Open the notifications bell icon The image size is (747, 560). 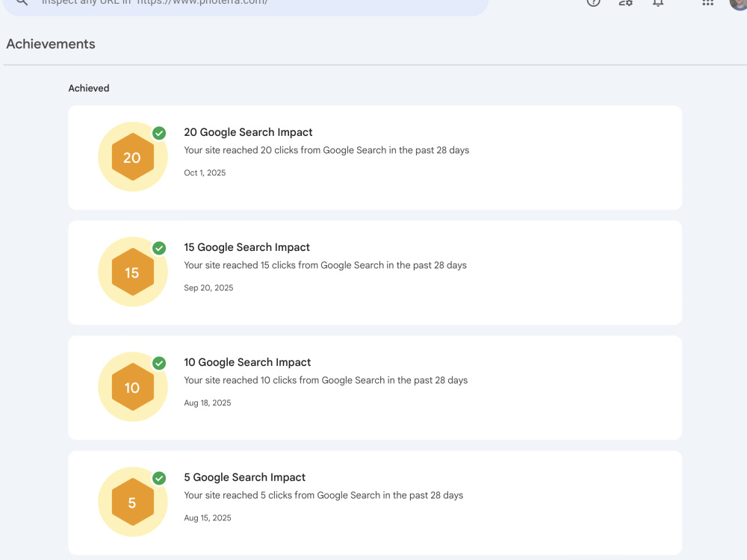658,3
